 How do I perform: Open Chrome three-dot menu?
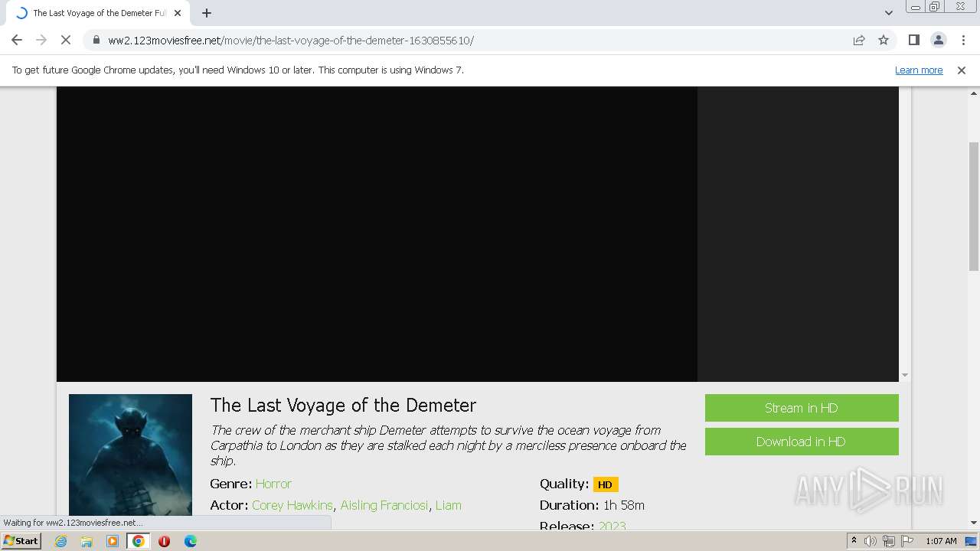click(x=962, y=40)
